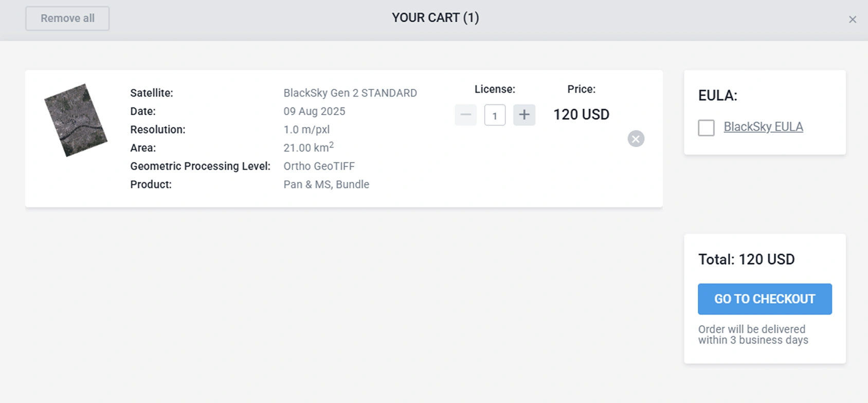The image size is (868, 403).
Task: Click the 120 USD item price
Action: pos(581,115)
